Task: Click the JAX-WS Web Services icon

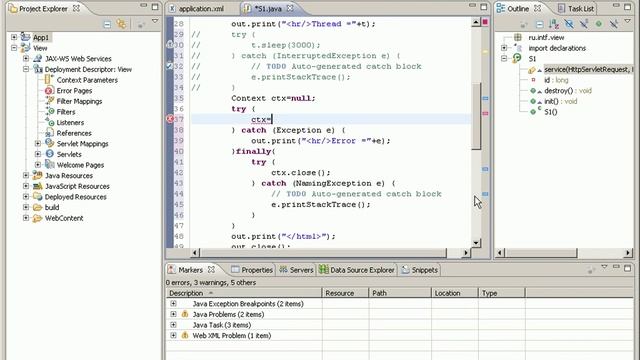Action: coord(38,59)
